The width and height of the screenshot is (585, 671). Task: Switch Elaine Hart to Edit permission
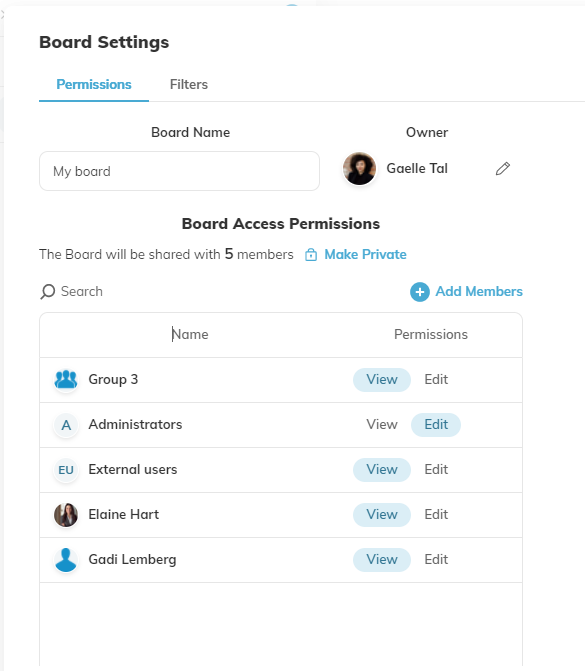(x=436, y=514)
